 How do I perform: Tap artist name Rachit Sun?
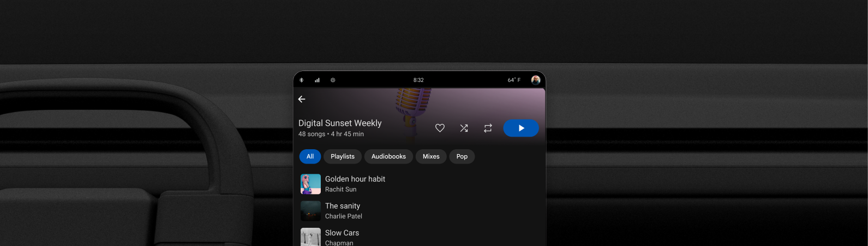[x=340, y=189]
